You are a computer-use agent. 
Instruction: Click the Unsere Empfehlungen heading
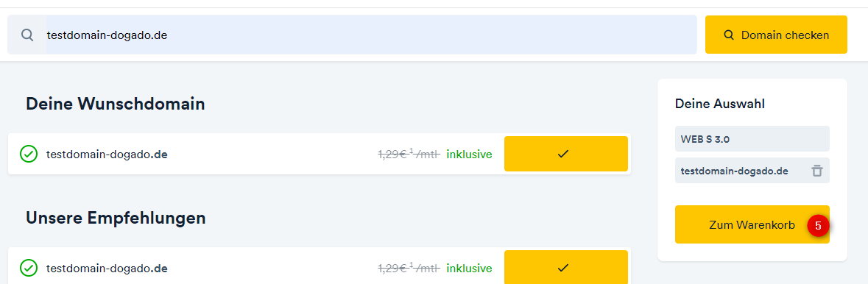point(116,218)
